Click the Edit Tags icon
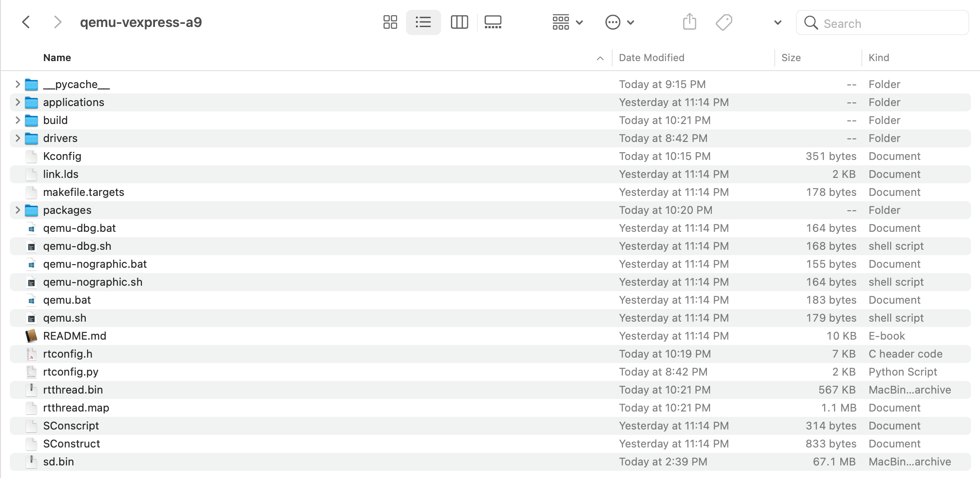The width and height of the screenshot is (980, 478). click(x=724, y=22)
